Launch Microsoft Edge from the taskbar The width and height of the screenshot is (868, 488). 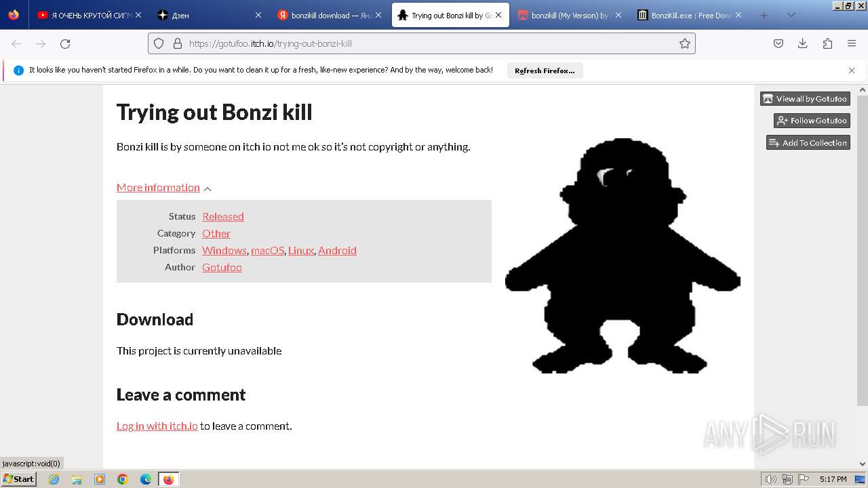click(146, 479)
